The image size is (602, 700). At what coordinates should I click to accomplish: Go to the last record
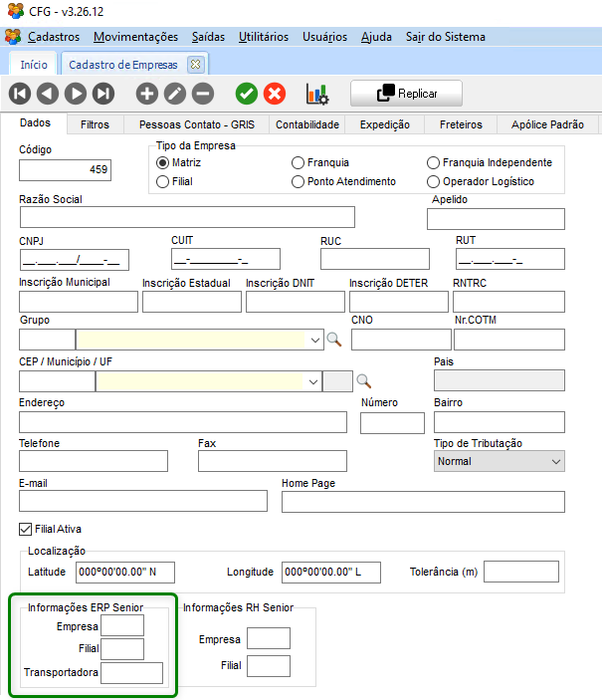click(x=103, y=94)
